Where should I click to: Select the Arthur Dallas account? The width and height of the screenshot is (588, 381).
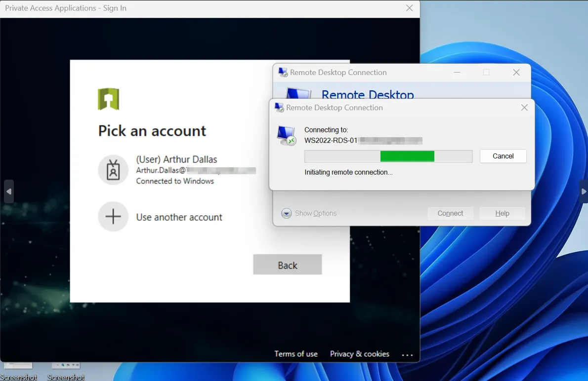click(x=177, y=170)
